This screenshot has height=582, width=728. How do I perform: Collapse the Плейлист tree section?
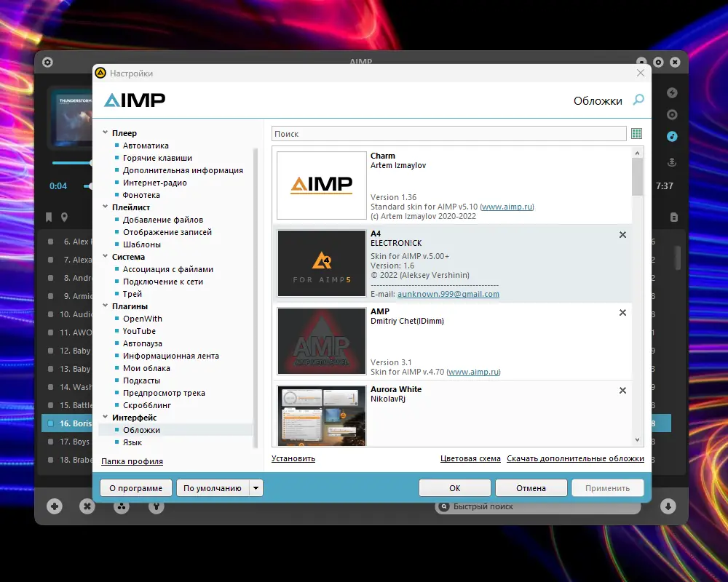[106, 207]
